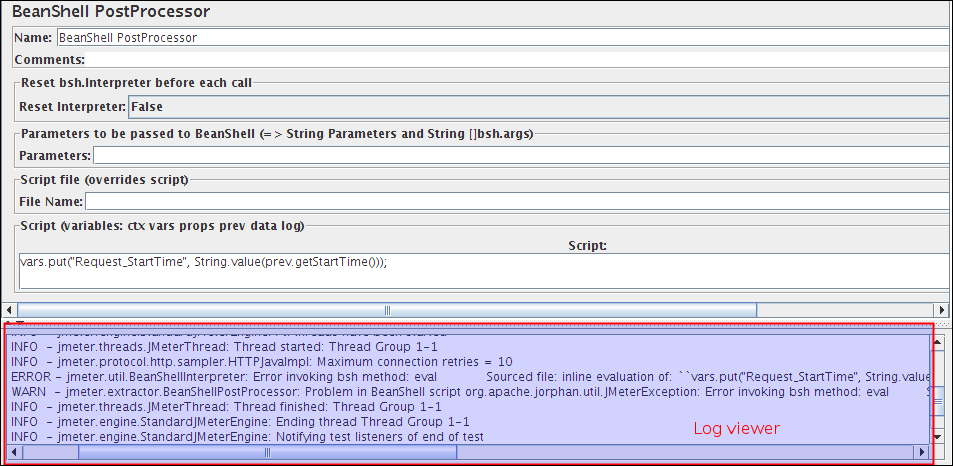The height and width of the screenshot is (466, 953).
Task: Click the log viewer horizontal scrollbar thumb
Action: [267, 452]
